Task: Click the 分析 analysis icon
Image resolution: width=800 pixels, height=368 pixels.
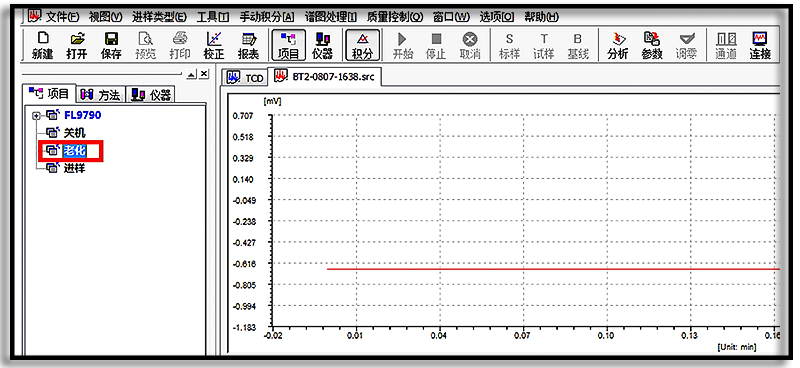Action: (x=617, y=45)
